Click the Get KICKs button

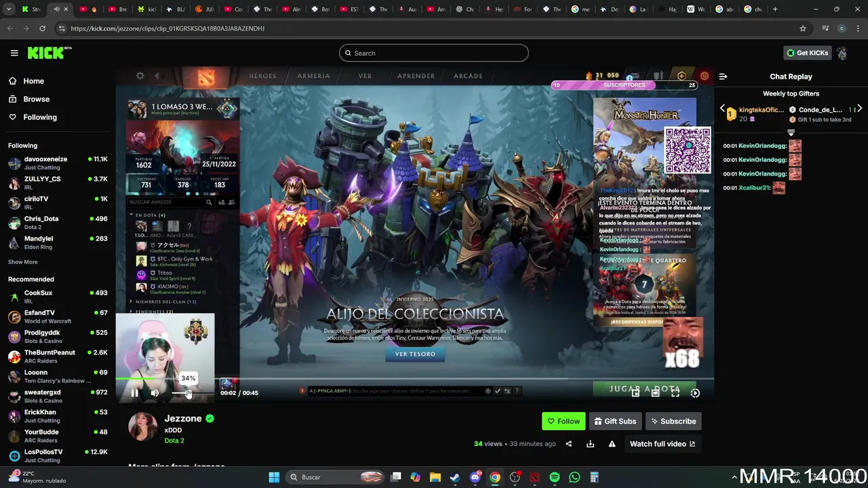806,53
